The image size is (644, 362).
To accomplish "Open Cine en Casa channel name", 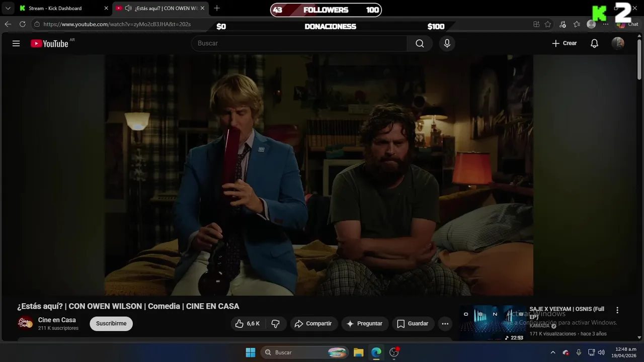I will click(57, 320).
